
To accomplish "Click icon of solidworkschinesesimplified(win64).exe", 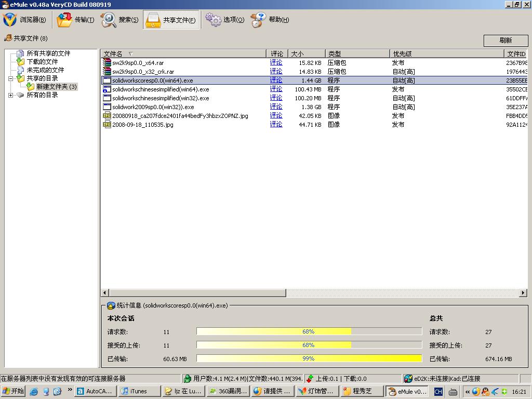I will tap(107, 89).
